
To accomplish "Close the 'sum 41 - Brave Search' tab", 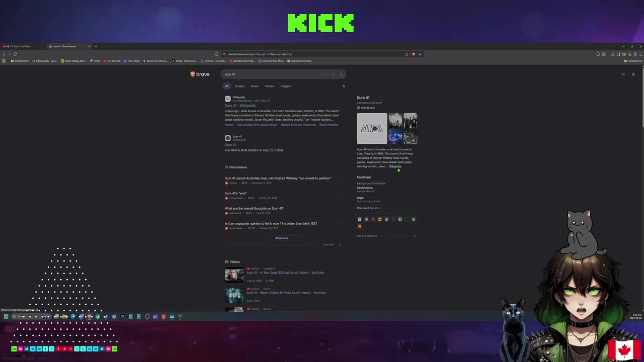I will [x=89, y=46].
